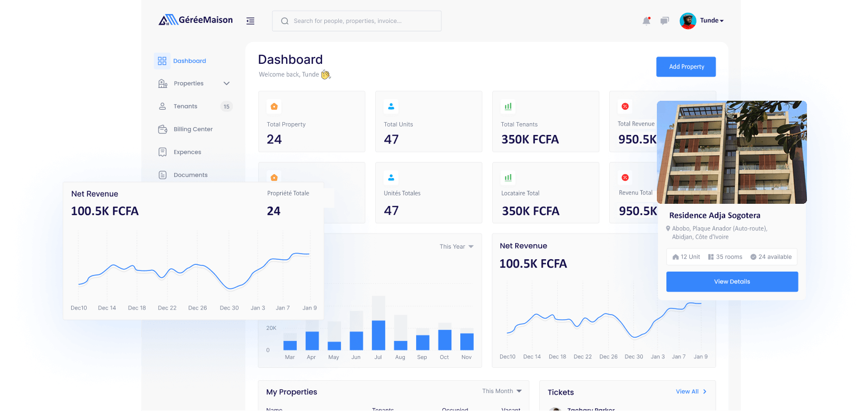Click the Add Property button
This screenshot has height=411, width=868.
point(686,67)
